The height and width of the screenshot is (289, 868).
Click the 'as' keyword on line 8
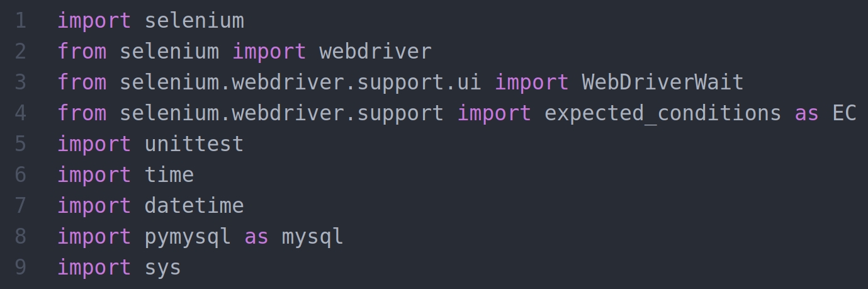[256, 237]
